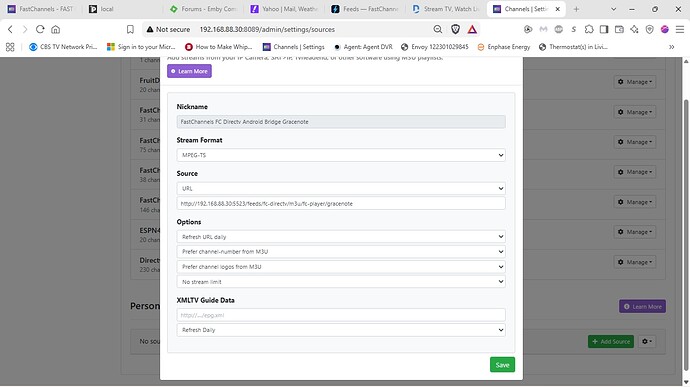The width and height of the screenshot is (690, 387).
Task: Click the XMLTV Guide Data URL field
Action: click(341, 315)
